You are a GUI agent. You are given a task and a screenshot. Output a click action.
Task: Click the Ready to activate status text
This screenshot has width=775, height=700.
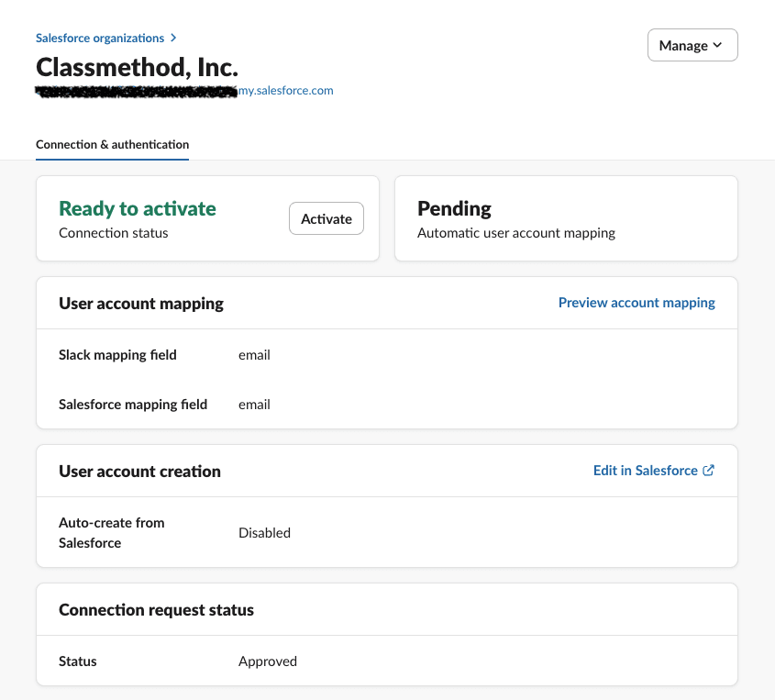click(138, 208)
